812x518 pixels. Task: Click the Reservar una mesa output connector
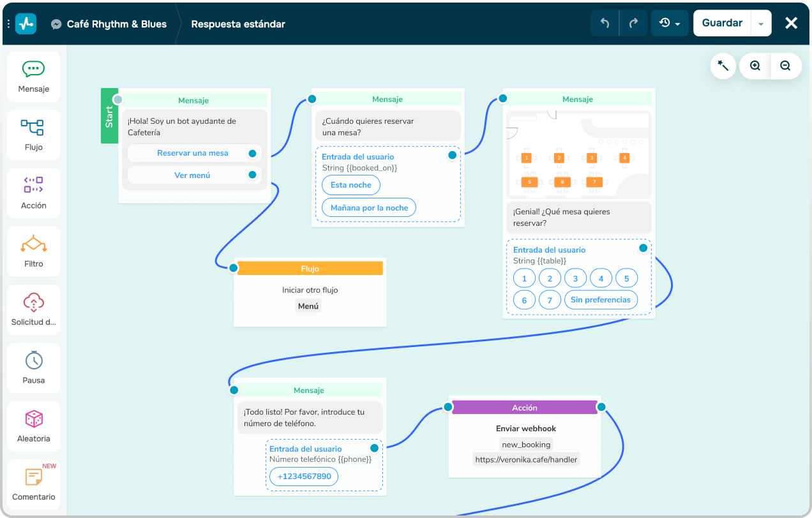(253, 154)
